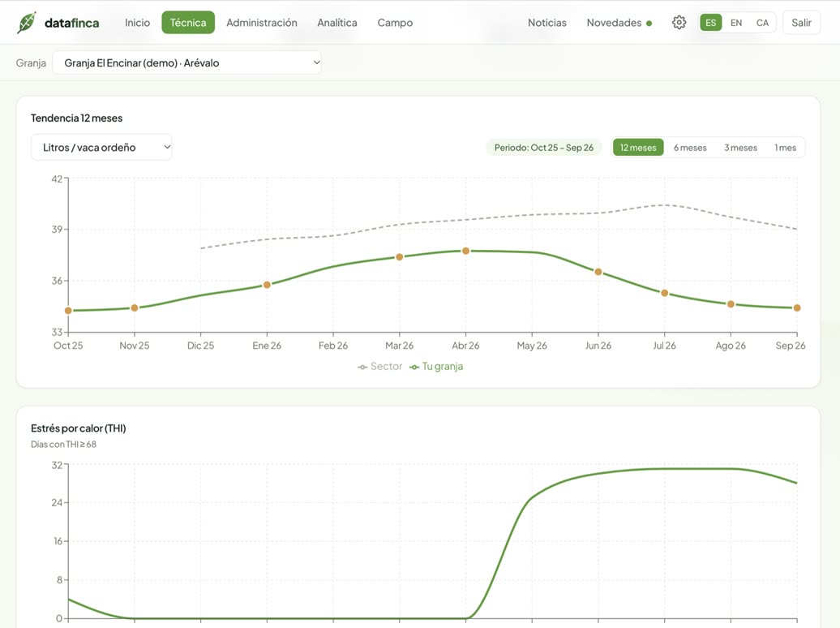Viewport: 840px width, 628px height.
Task: Expand the Litros / vaca ordeño metric dropdown
Action: click(101, 147)
